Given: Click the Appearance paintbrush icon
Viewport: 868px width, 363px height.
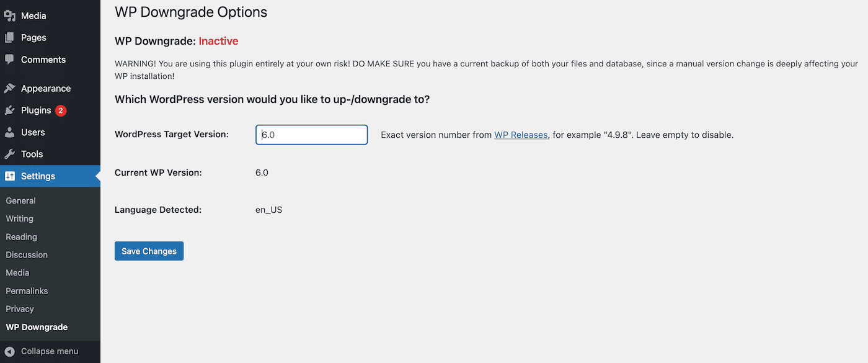Looking at the screenshot, I should [10, 88].
